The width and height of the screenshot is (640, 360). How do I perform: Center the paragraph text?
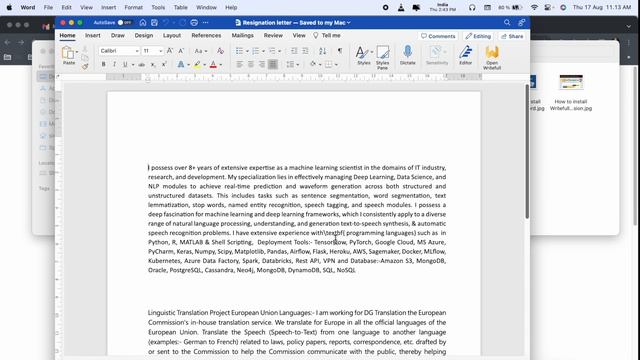click(251, 64)
